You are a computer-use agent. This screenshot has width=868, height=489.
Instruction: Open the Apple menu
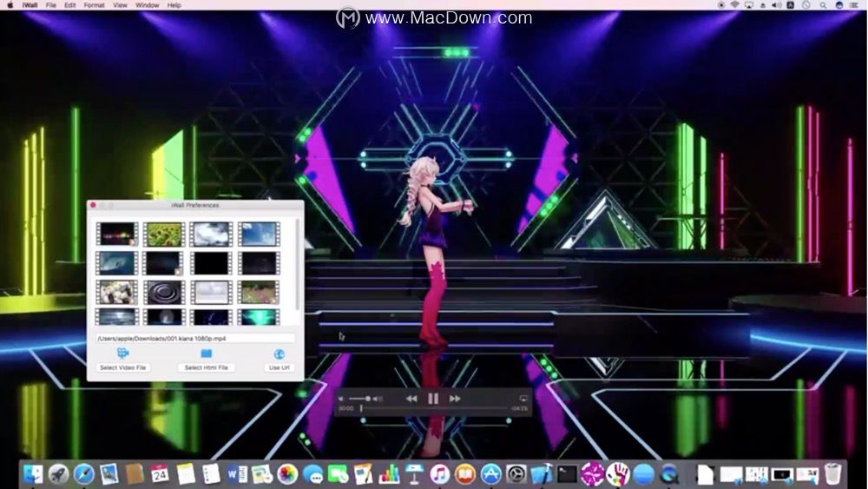(10, 5)
